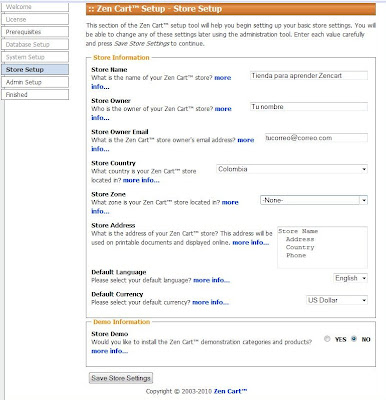Expand the Store Zone dropdown
This screenshot has height=400, width=386.
(x=314, y=200)
